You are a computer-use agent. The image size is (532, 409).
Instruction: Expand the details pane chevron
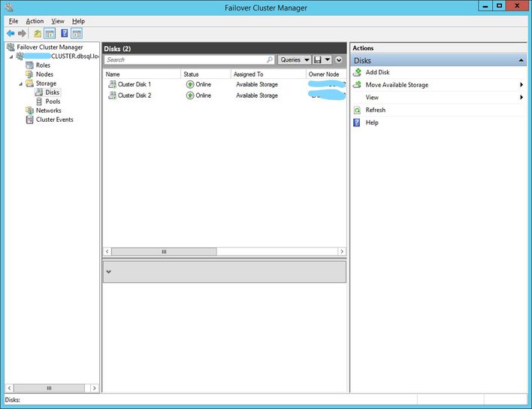point(108,271)
